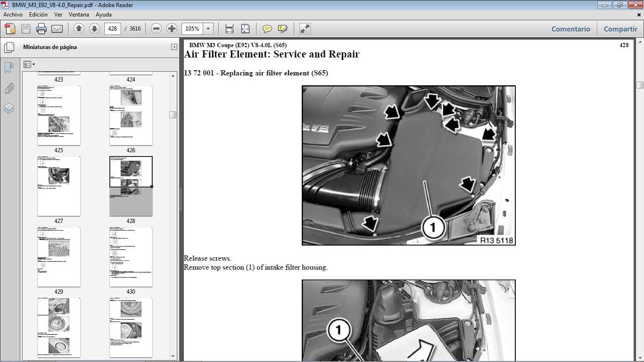Select page 428 thumbnail
The image size is (644, 362).
tap(131, 186)
